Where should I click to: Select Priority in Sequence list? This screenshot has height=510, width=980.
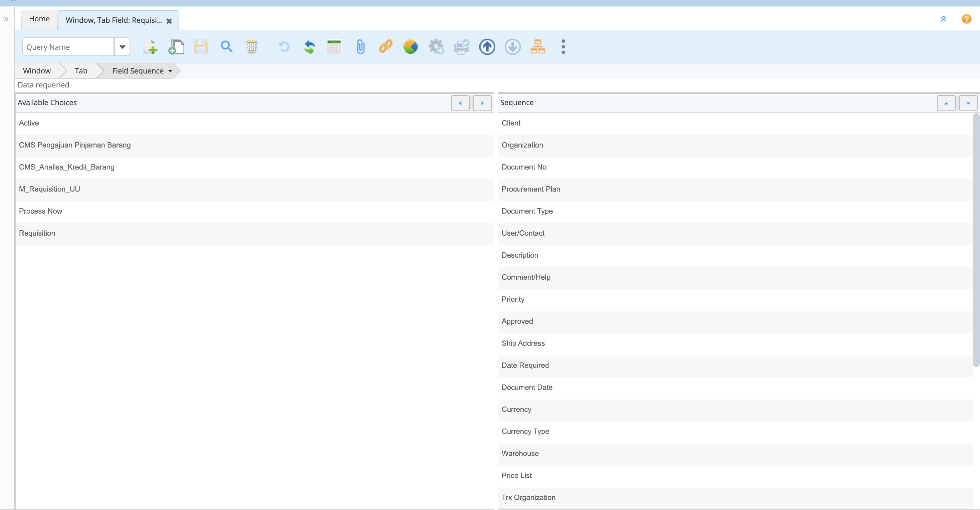(x=735, y=300)
